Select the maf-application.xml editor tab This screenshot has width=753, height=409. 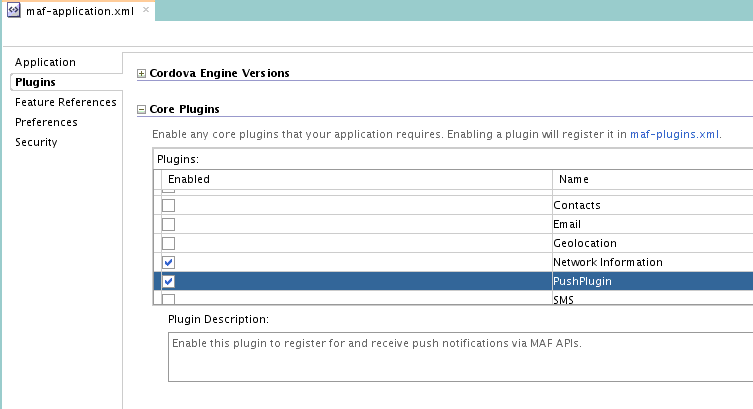point(80,11)
